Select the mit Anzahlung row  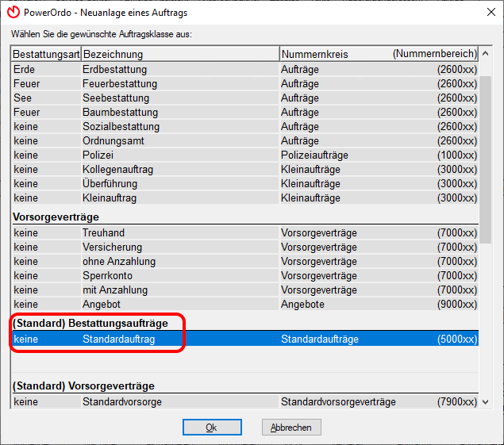245,290
